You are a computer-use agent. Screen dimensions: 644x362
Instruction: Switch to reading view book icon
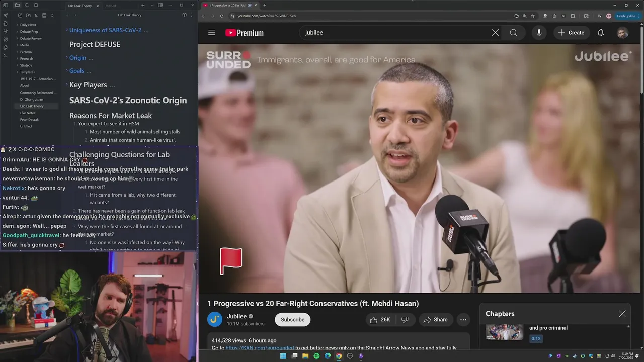coord(184,15)
